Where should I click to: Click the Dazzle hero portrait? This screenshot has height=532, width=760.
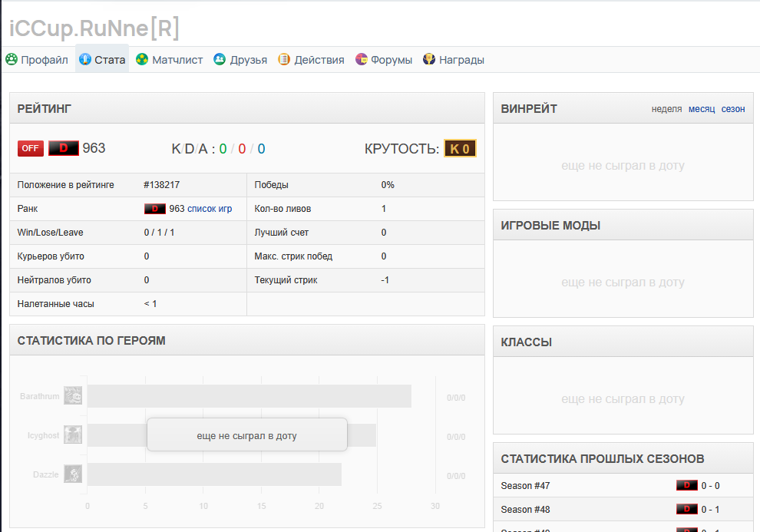[73, 474]
